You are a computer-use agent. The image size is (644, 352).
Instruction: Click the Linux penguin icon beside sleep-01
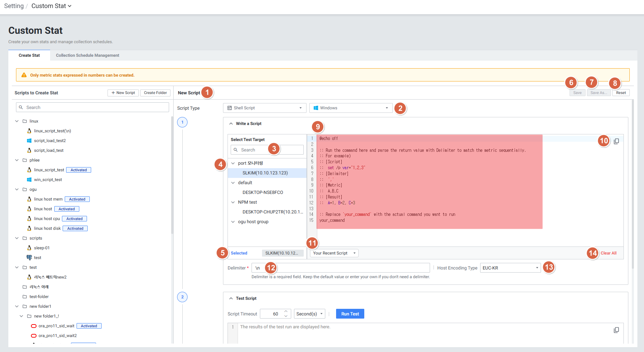tap(29, 248)
